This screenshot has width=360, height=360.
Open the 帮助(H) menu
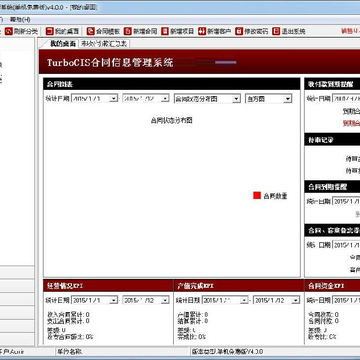(x=20, y=19)
